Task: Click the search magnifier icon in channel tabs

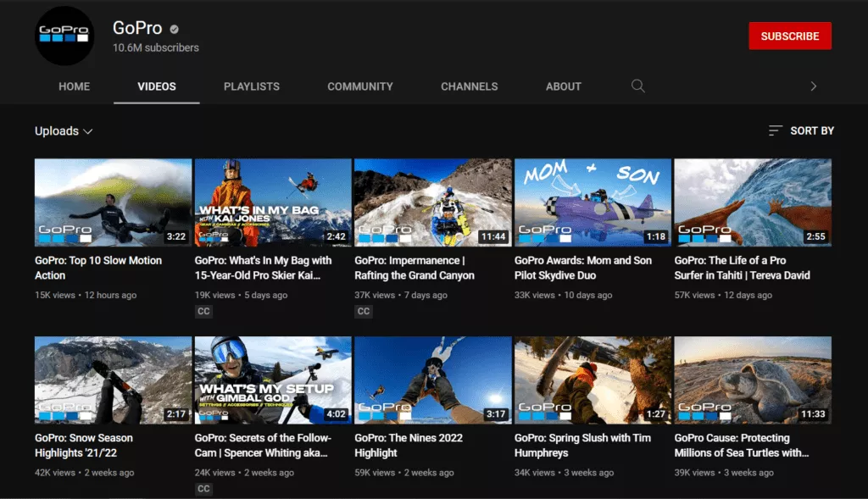Action: [638, 86]
